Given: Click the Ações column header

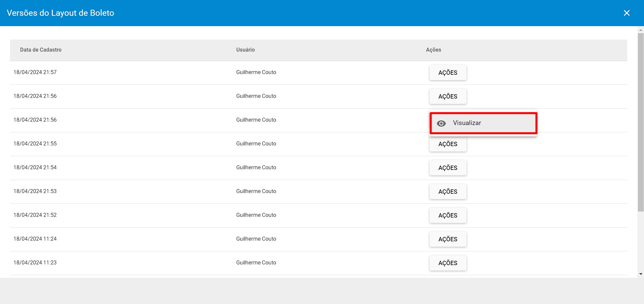Looking at the screenshot, I should pyautogui.click(x=433, y=50).
